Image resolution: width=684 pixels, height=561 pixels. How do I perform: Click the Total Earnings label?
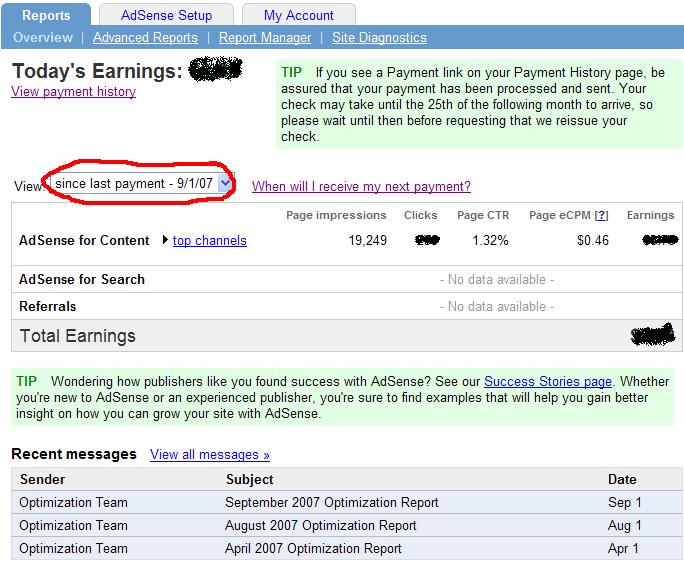(78, 336)
